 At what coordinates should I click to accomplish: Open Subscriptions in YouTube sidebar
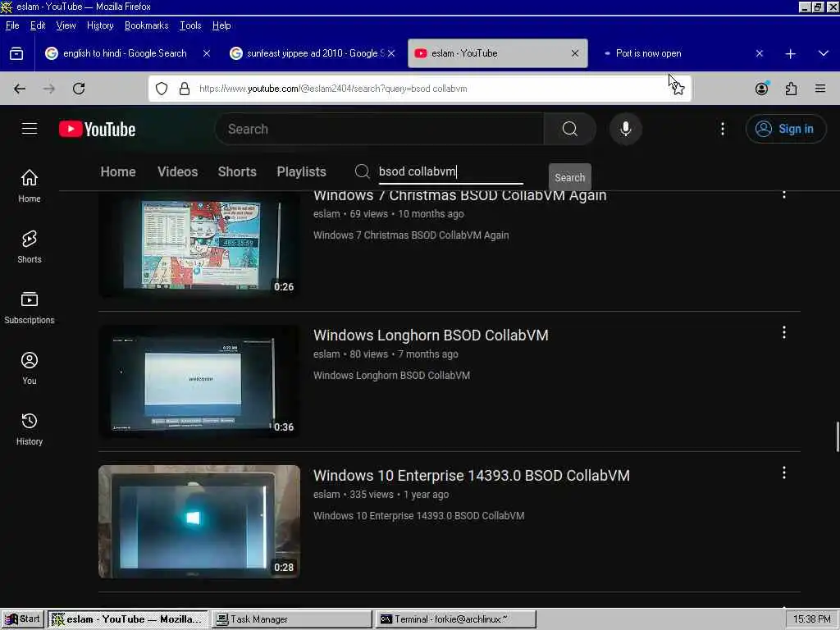coord(30,308)
